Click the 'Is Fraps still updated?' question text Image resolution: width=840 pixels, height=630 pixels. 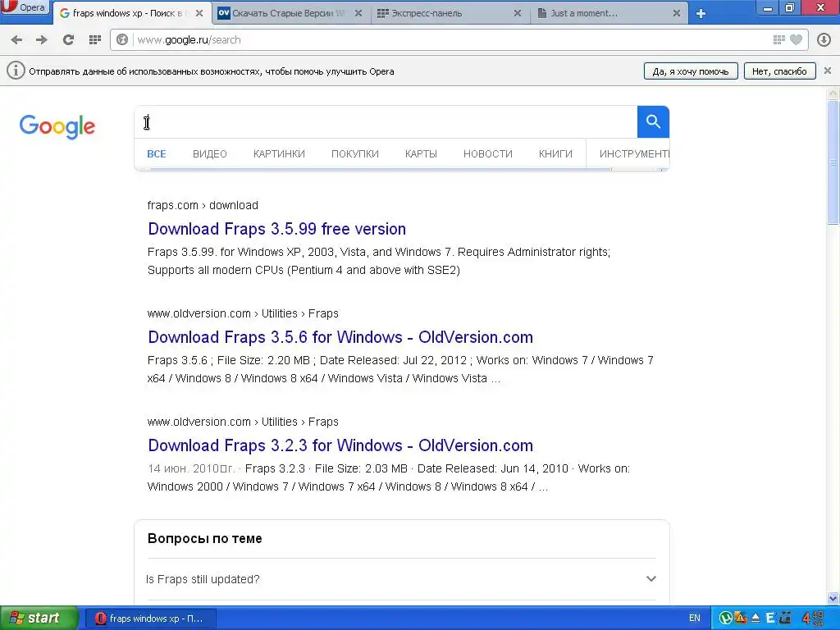203,579
